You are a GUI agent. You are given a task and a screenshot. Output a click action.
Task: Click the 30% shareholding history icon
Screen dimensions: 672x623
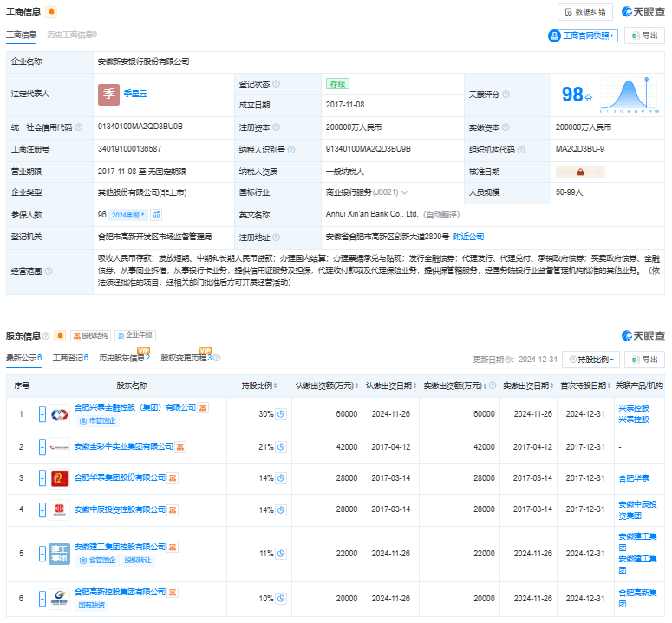tap(281, 414)
